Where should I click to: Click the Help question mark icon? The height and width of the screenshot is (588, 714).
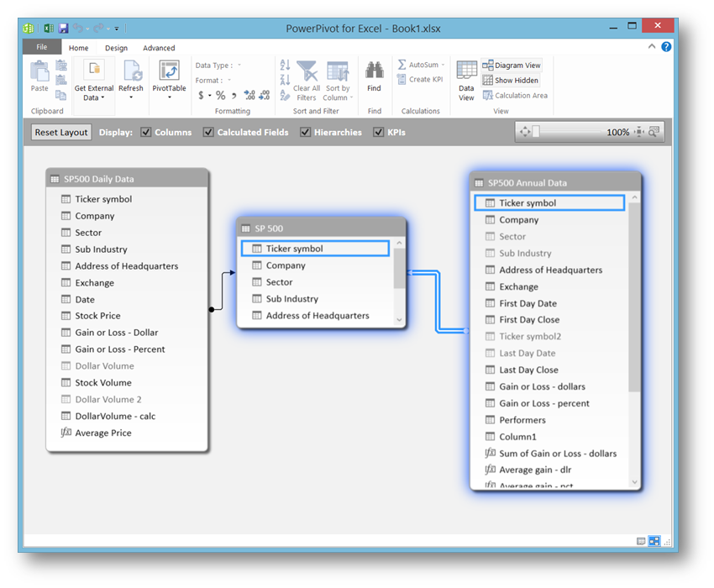tap(666, 46)
